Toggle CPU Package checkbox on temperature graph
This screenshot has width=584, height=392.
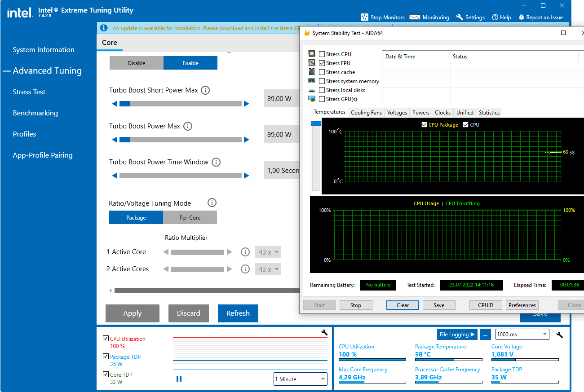point(424,125)
